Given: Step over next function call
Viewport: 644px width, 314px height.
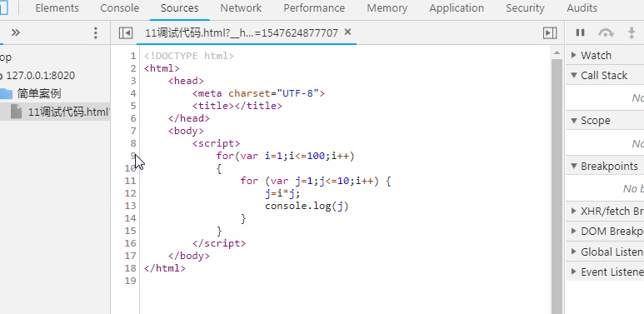Looking at the screenshot, I should [x=606, y=32].
